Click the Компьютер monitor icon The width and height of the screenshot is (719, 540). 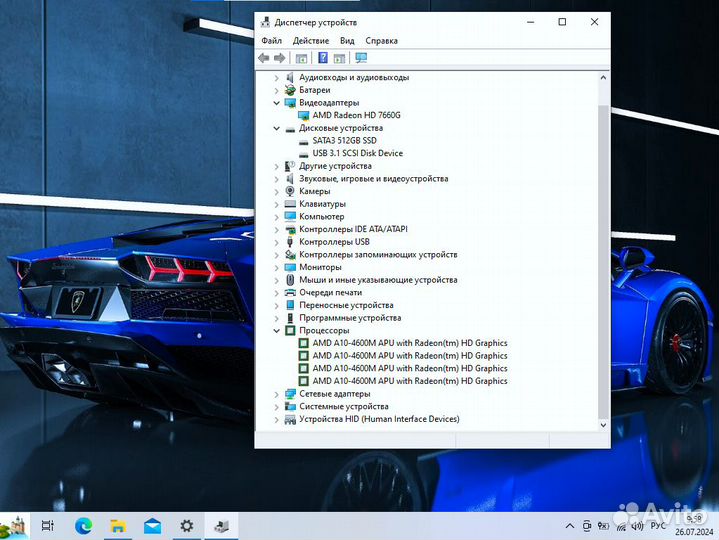pos(290,216)
